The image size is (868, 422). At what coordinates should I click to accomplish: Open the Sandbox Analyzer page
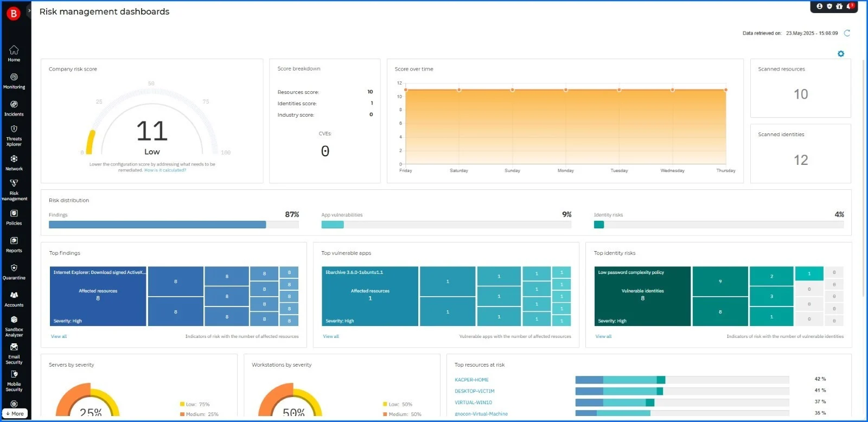tap(14, 325)
